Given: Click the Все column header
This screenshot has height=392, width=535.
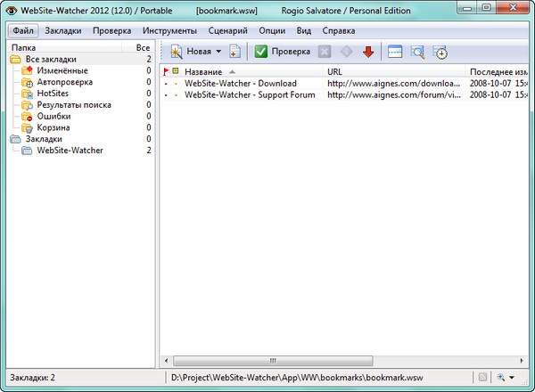Looking at the screenshot, I should click(136, 48).
